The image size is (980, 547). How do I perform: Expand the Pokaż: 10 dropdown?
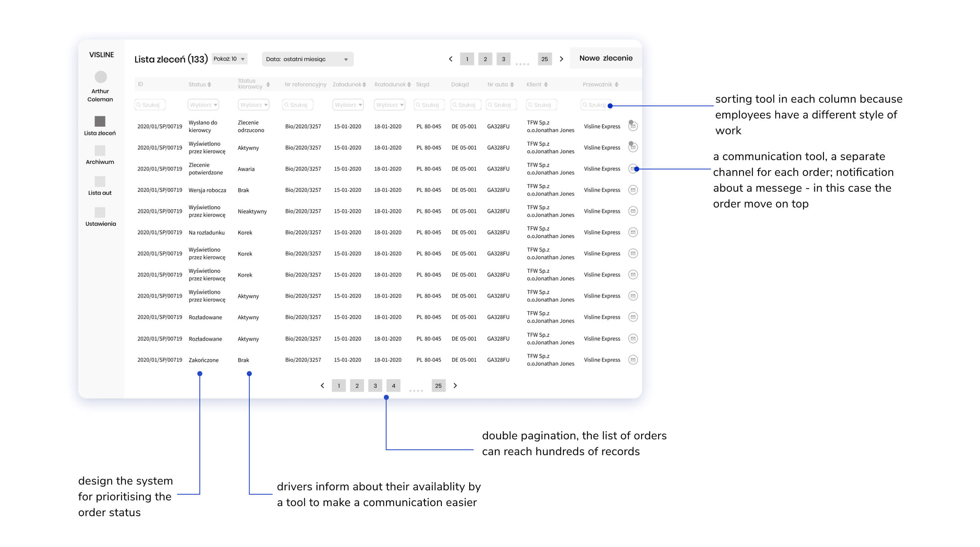[229, 59]
